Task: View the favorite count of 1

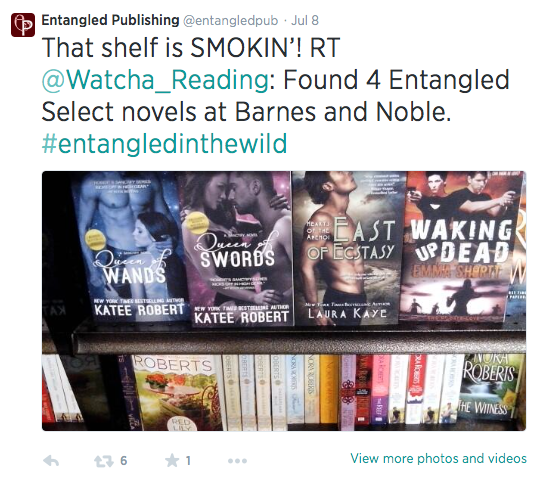Action: tap(188, 461)
